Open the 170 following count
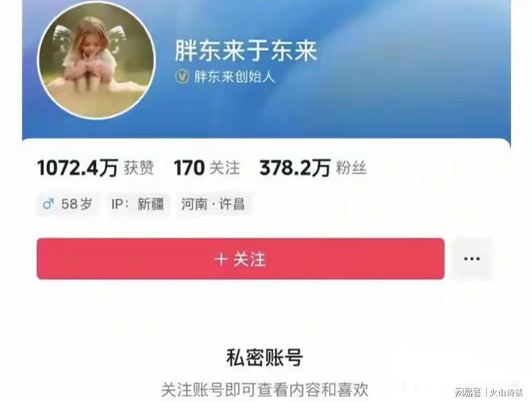 pos(189,168)
